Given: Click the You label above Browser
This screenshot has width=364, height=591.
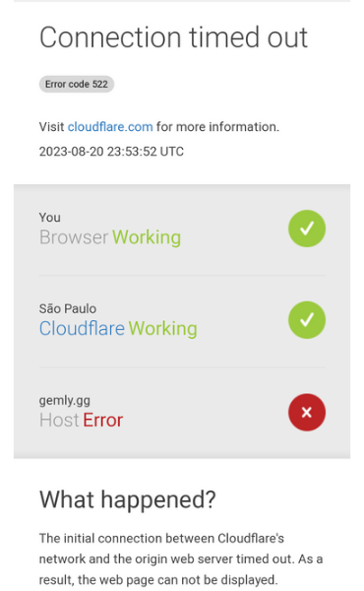Looking at the screenshot, I should point(50,218).
